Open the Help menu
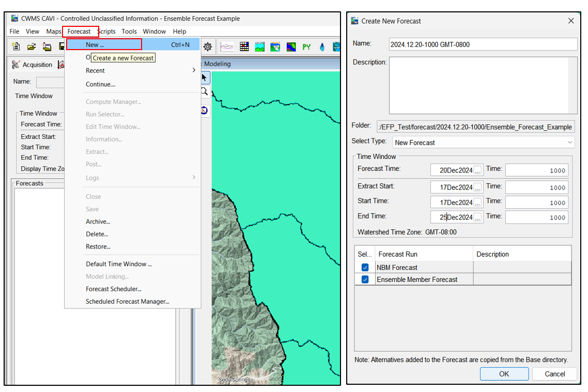 179,32
